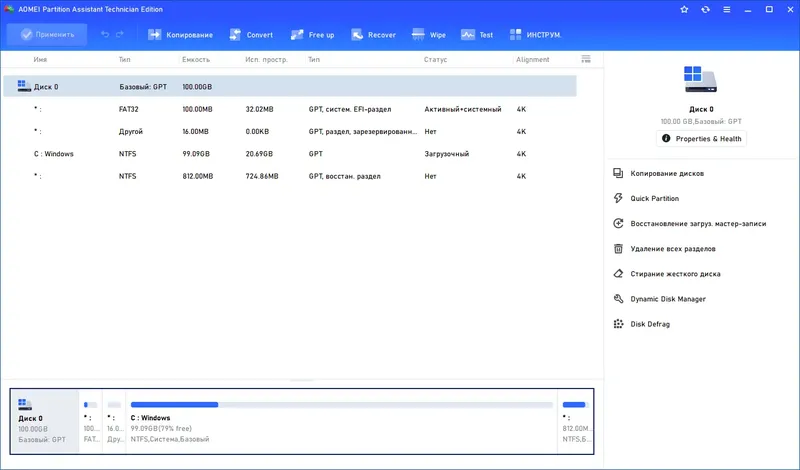Click the Копирование дисков icon

618,174
